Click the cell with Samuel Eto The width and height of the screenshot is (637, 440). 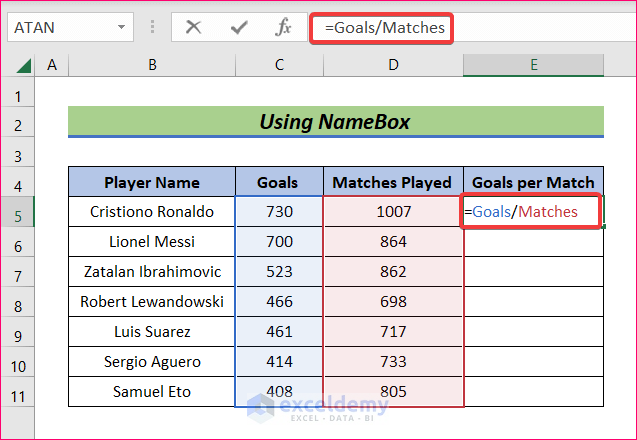point(151,392)
